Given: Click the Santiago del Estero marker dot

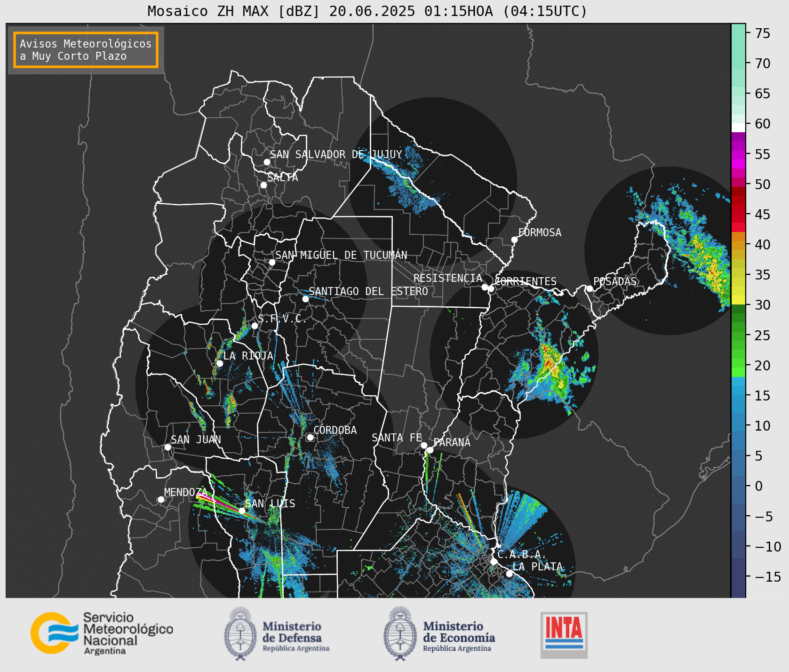Looking at the screenshot, I should coord(305,299).
